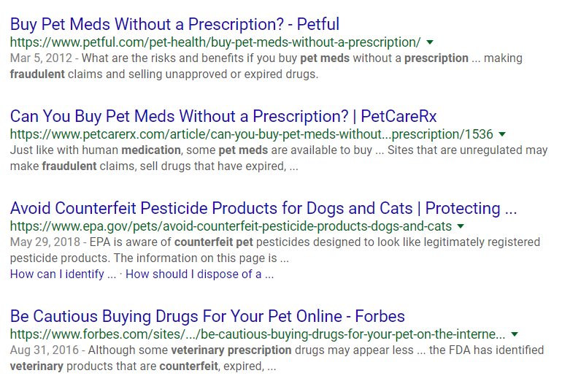Image resolution: width=562 pixels, height=392 pixels.
Task: Expand the dropdown arrow beside the petcarerx.com URL
Action: (502, 134)
